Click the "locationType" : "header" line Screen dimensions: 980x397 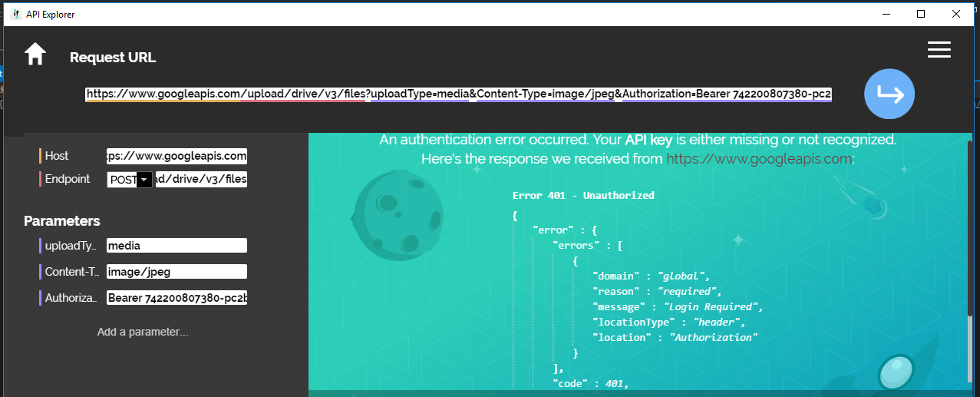pos(668,322)
